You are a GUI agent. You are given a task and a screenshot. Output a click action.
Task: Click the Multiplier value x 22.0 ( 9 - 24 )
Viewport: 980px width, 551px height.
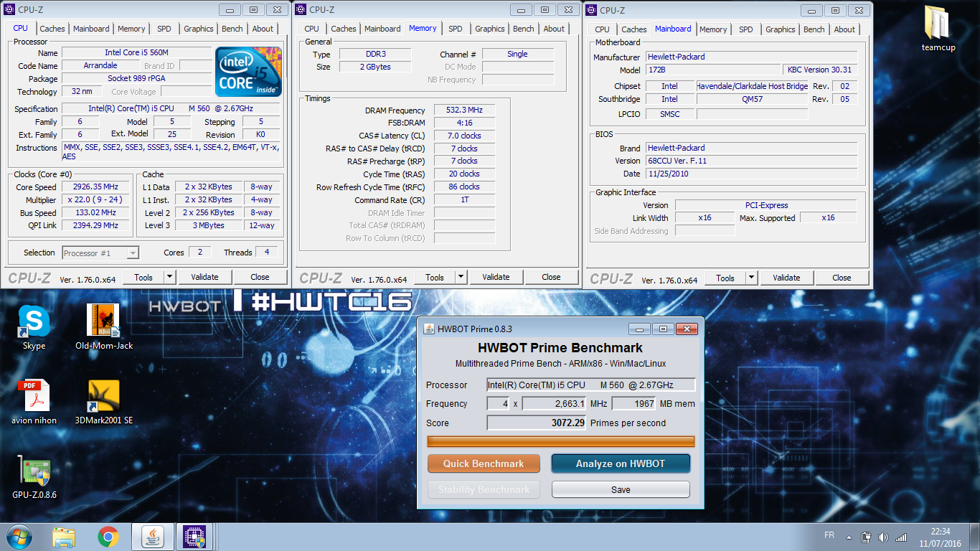pyautogui.click(x=95, y=199)
